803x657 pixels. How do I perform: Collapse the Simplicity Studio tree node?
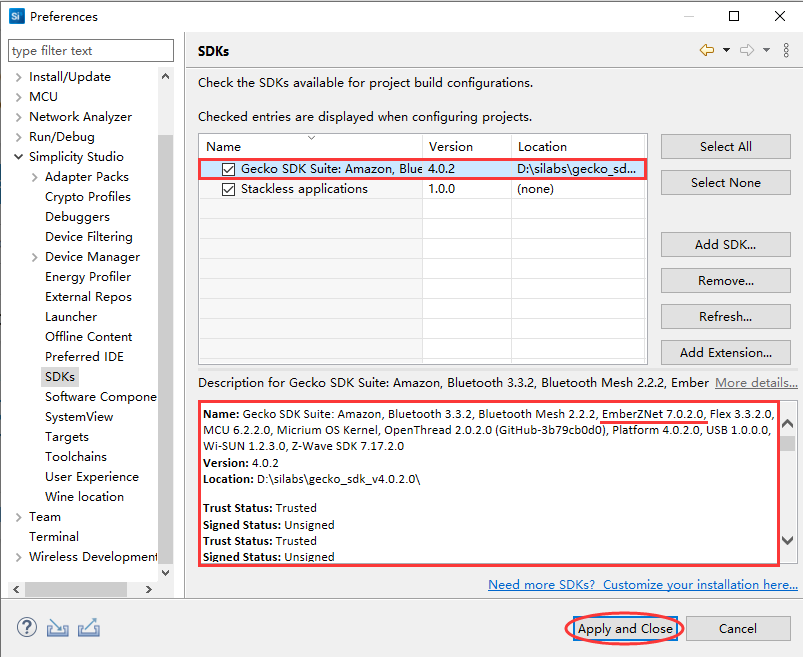19,157
